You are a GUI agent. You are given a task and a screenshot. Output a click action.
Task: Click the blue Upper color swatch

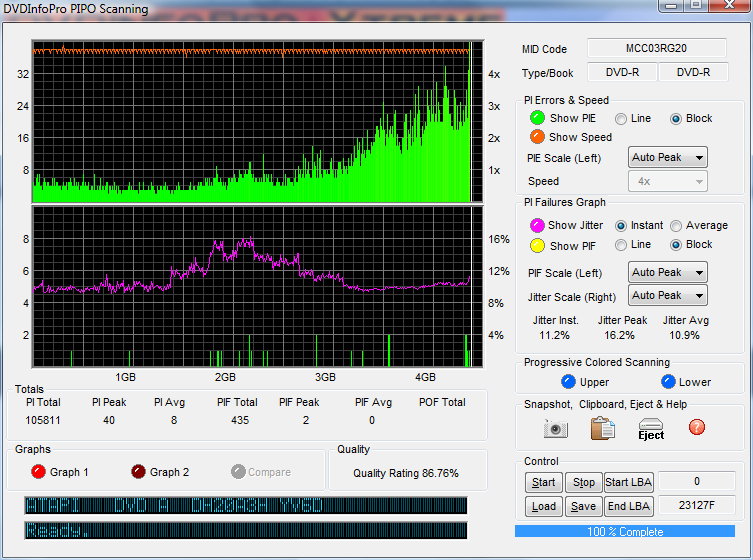568,382
